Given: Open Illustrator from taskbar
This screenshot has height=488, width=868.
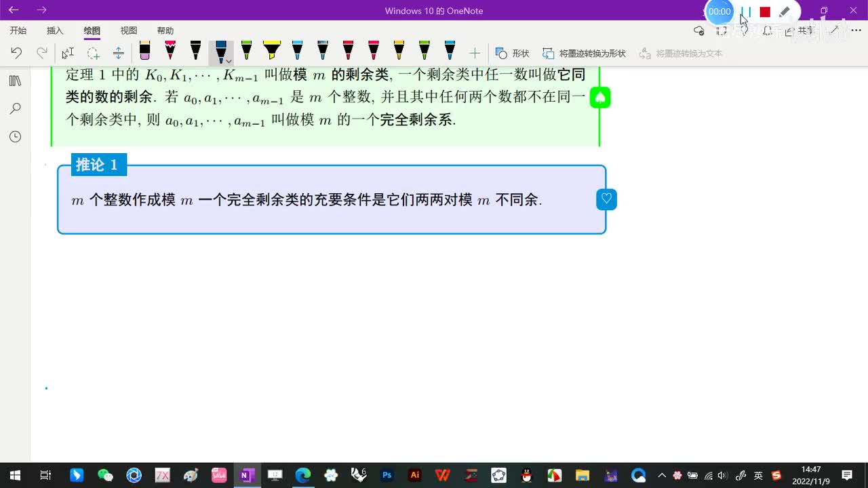Looking at the screenshot, I should (x=415, y=475).
